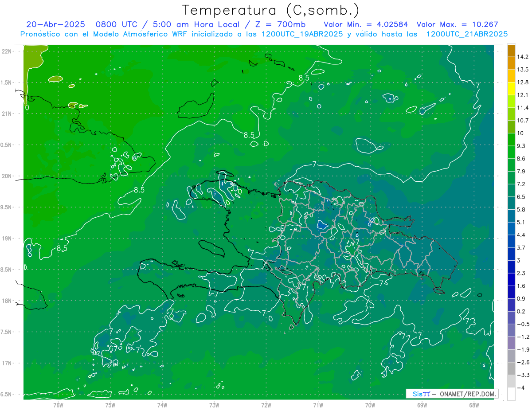This screenshot has width=532, height=411.
Task: Click the "-2.6" colorbar label
Action: point(523,362)
